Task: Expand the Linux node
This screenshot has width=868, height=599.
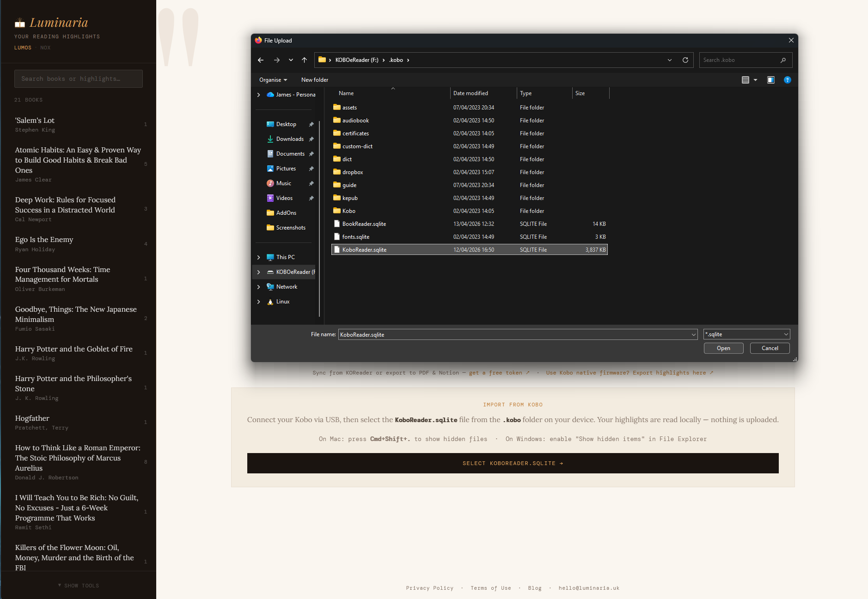Action: 258,302
